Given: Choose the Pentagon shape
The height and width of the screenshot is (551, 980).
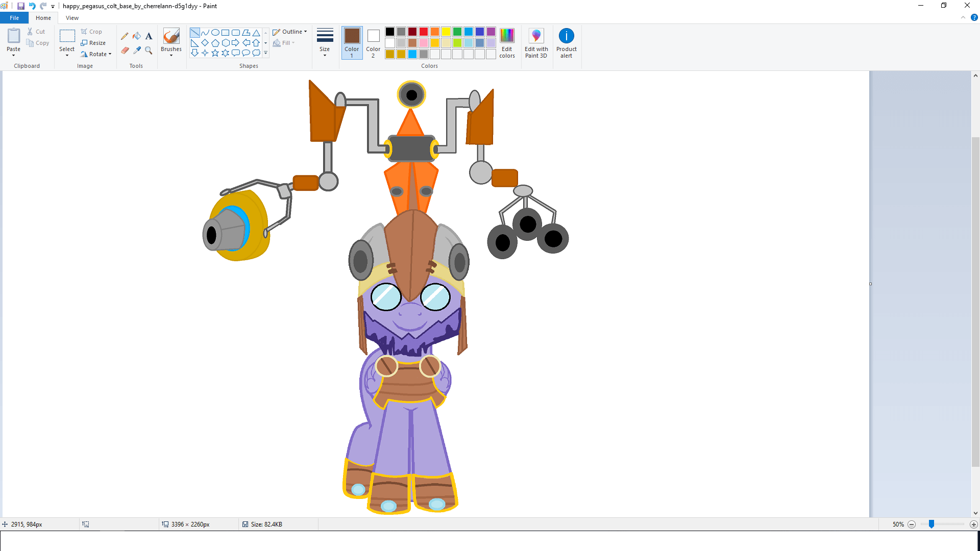Looking at the screenshot, I should coord(215,43).
